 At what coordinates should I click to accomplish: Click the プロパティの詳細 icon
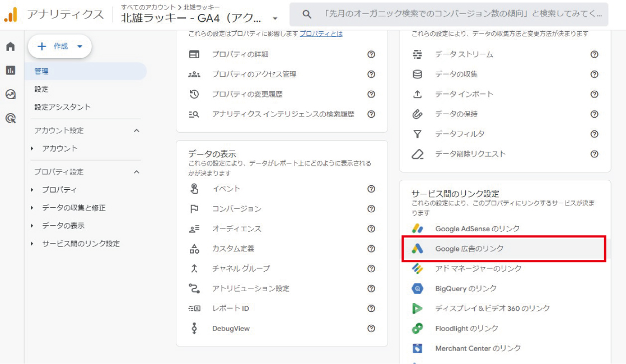[x=194, y=54]
